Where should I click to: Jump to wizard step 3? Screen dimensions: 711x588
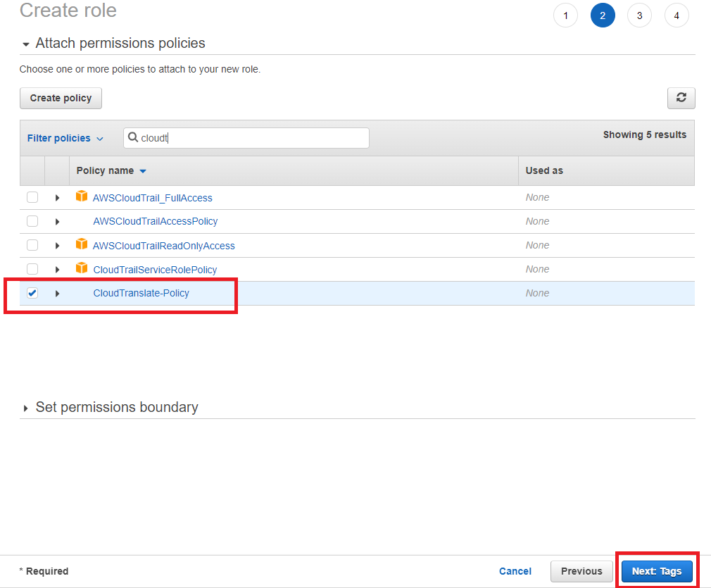639,15
